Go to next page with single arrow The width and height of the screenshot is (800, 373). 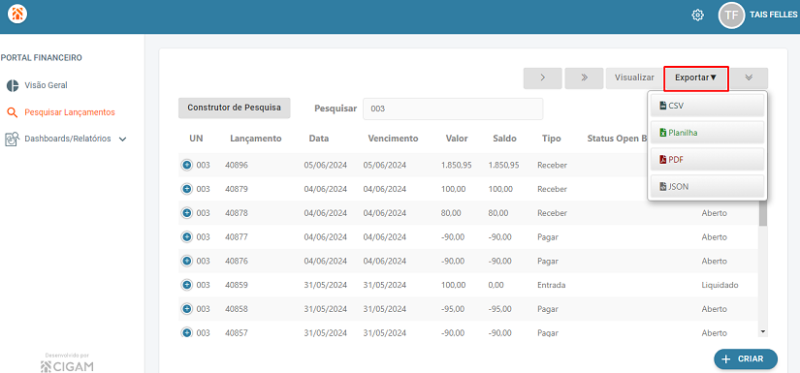pyautogui.click(x=543, y=78)
